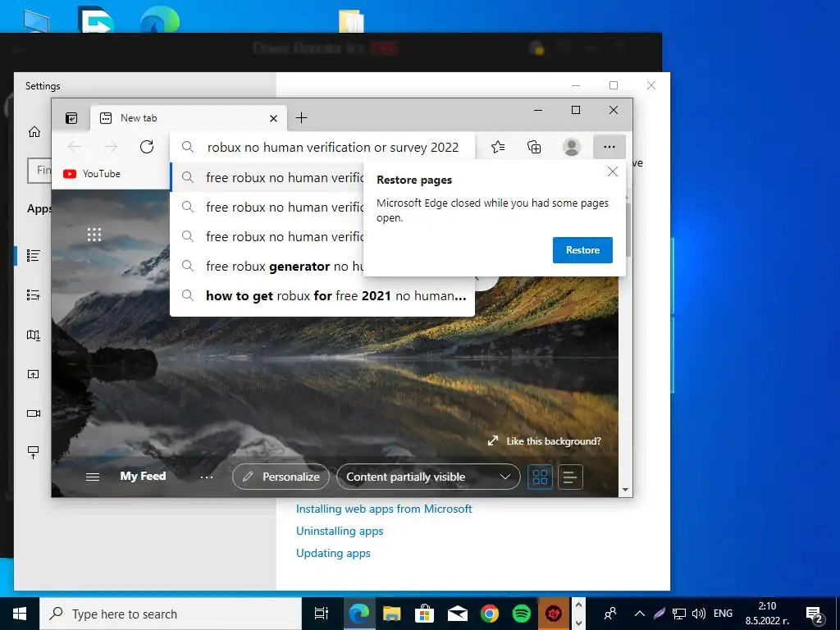The image size is (840, 630).
Task: Open Microsoft Store from the taskbar
Action: click(424, 614)
